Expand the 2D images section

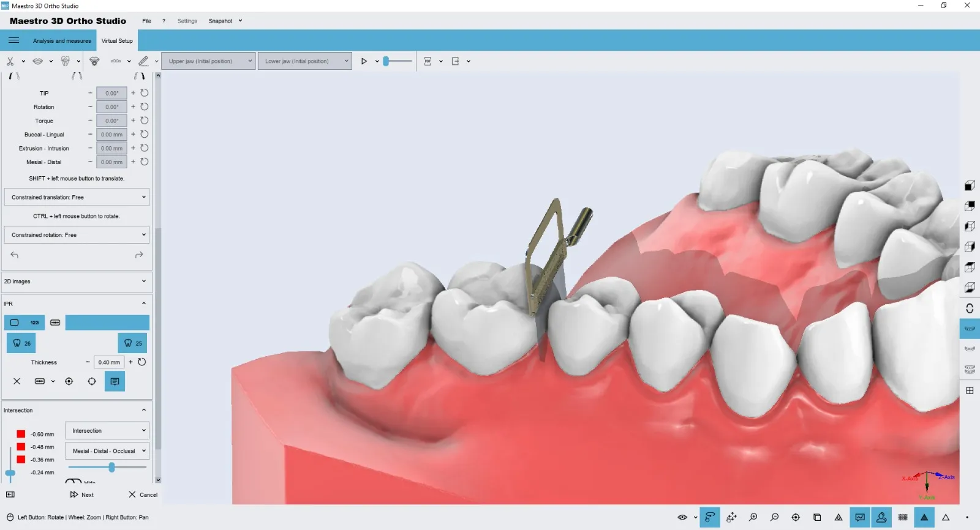(x=77, y=282)
